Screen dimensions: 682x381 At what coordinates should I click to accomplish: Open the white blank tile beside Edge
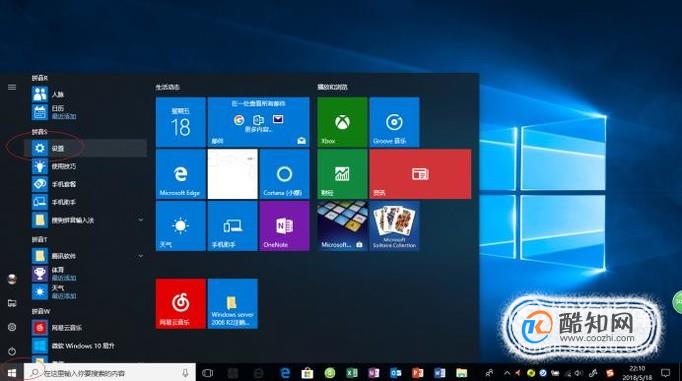click(233, 174)
